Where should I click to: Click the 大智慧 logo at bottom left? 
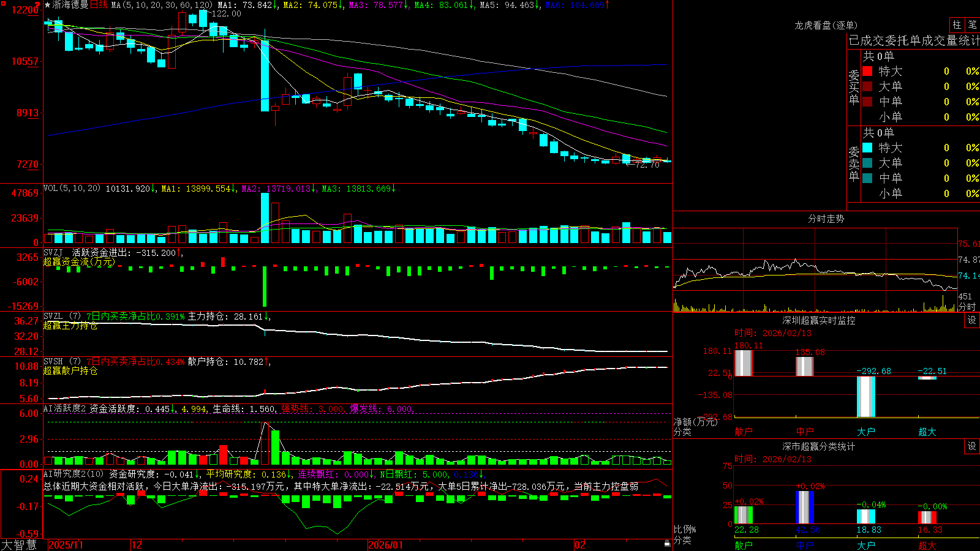(x=19, y=545)
